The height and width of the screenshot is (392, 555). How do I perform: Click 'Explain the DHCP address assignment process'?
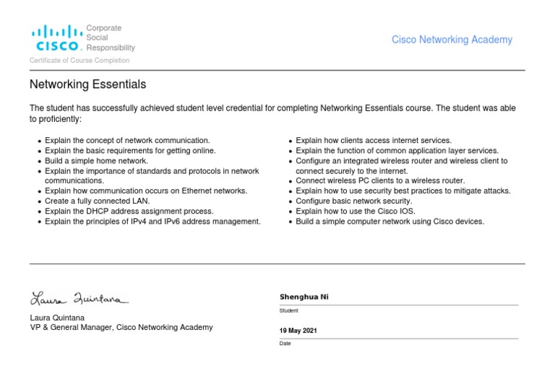129,211
